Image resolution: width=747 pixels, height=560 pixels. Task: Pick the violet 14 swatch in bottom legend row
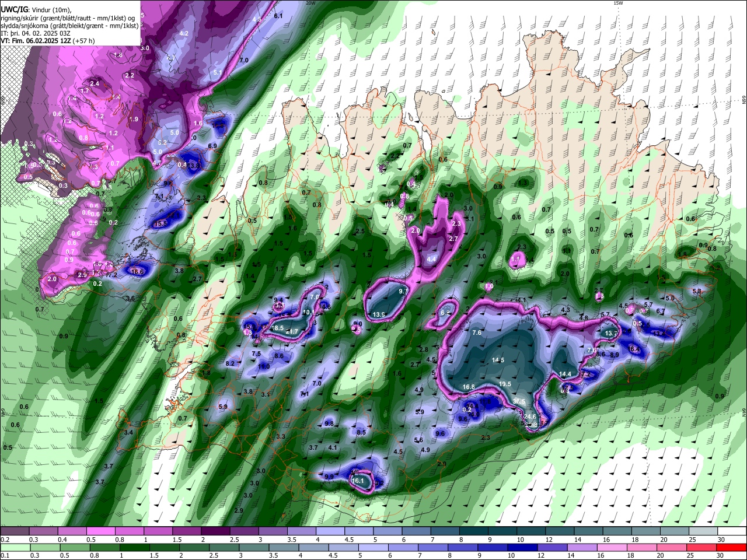click(x=582, y=547)
